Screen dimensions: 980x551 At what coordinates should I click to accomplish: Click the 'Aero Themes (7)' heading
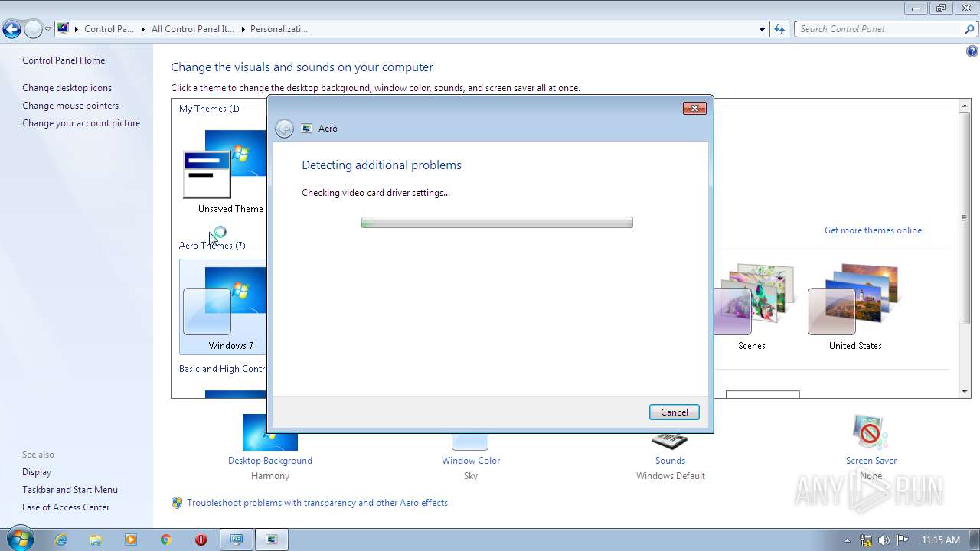pyautogui.click(x=212, y=246)
